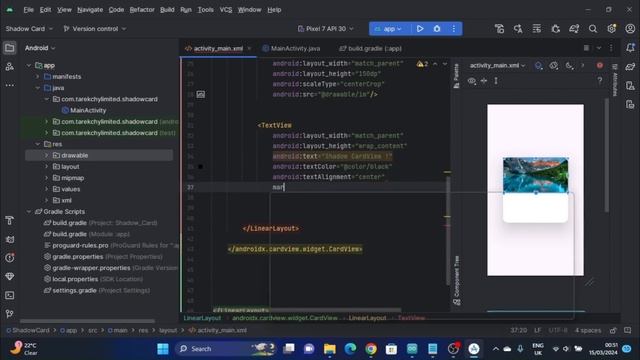Screen dimensions: 640x360
Task: Open the Shadow Card project dropdown
Action: tap(29, 29)
